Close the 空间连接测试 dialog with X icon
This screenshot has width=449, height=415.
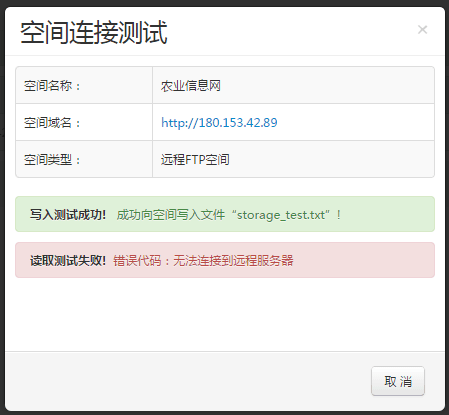tap(422, 30)
